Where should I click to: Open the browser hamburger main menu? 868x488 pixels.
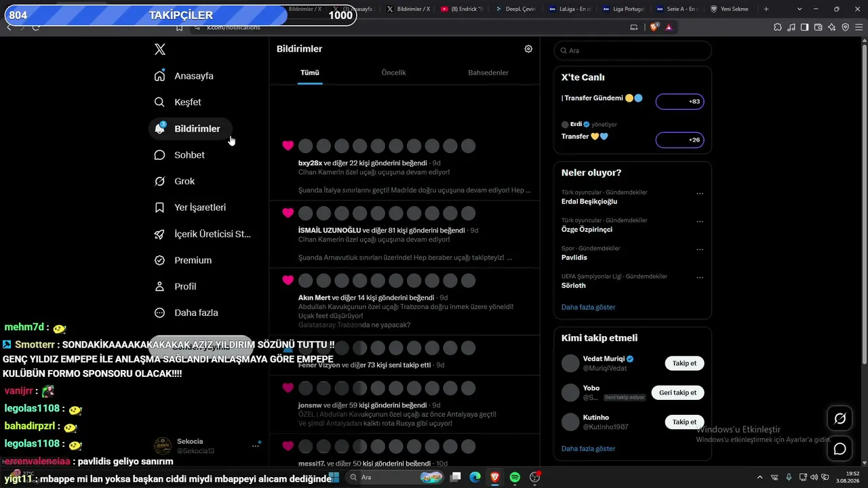tap(859, 27)
